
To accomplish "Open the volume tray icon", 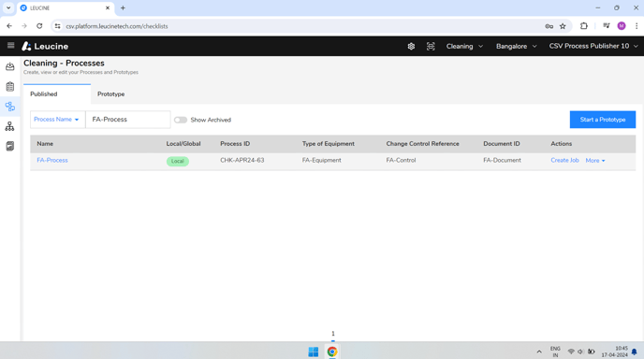I will point(580,352).
